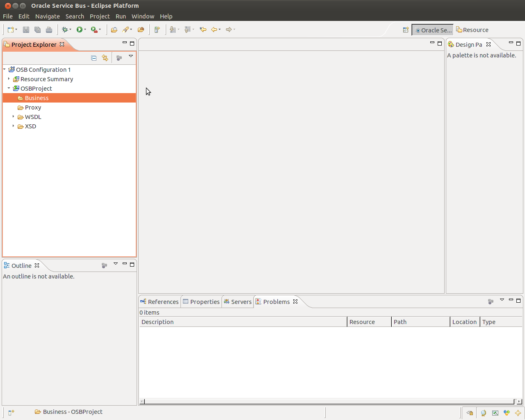Open the Properties tab
Image resolution: width=525 pixels, height=420 pixels.
(201, 302)
